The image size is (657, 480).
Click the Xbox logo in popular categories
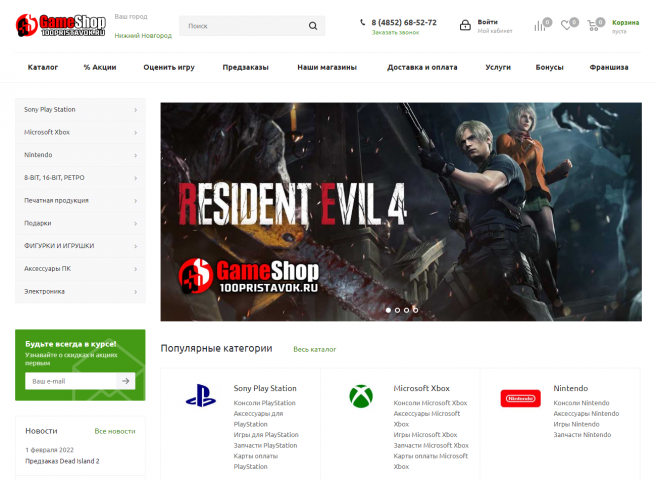click(361, 396)
